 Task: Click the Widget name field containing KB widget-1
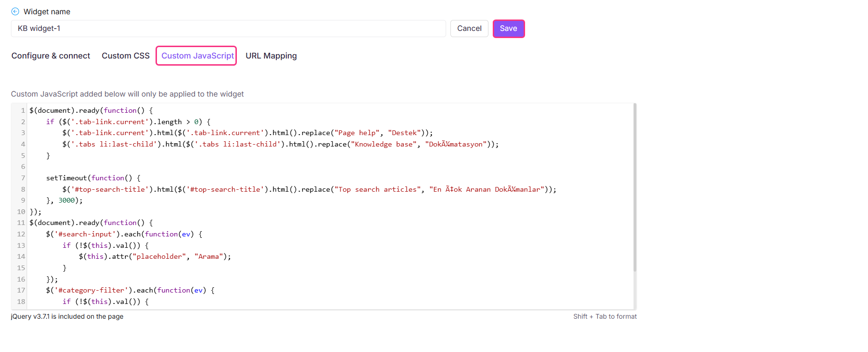pyautogui.click(x=228, y=29)
